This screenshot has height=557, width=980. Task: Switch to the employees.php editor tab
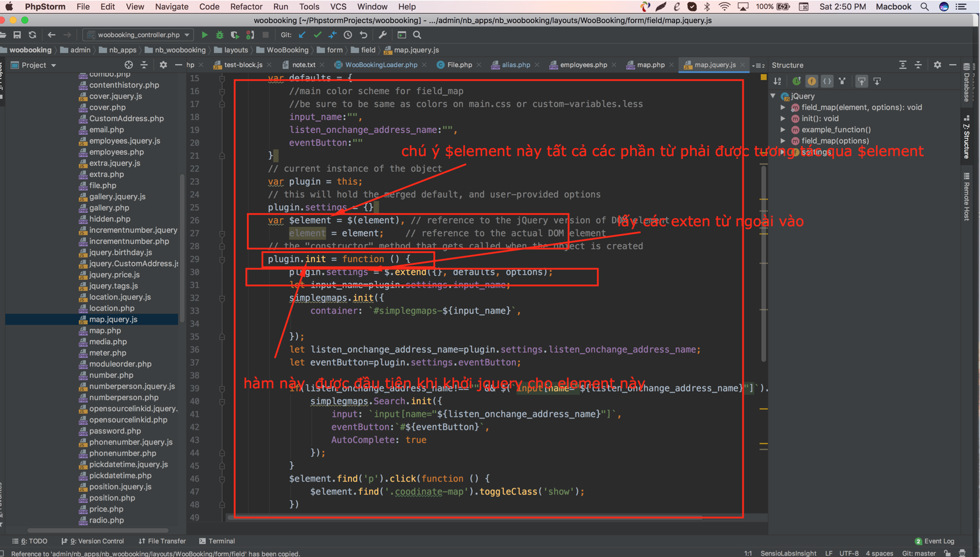point(583,65)
